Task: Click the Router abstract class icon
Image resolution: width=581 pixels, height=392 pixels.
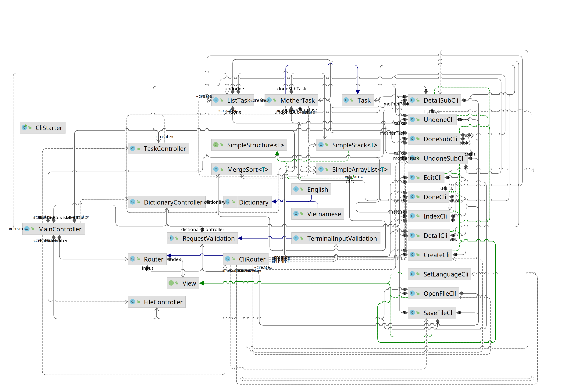Action: click(x=133, y=259)
